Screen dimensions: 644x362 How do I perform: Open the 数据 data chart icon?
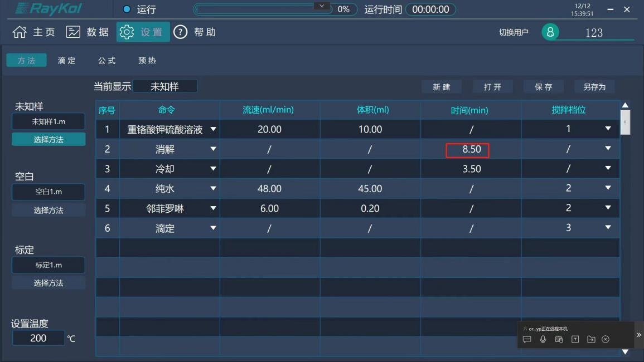tap(72, 32)
